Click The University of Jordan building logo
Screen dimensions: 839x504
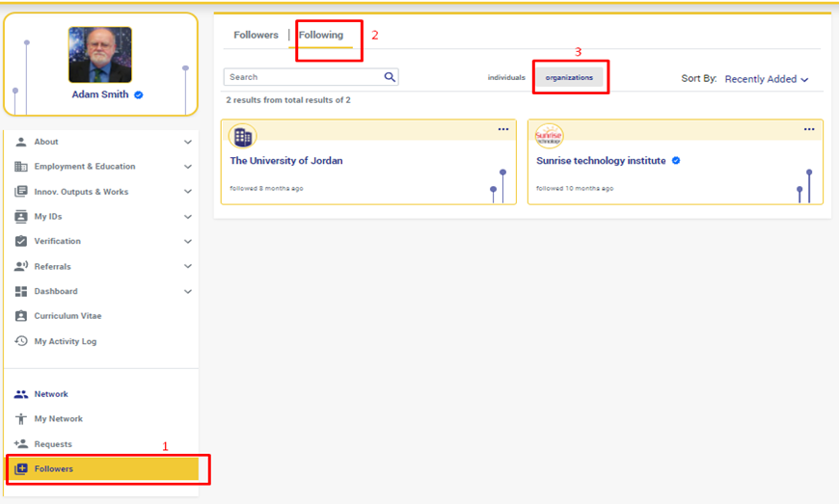click(242, 137)
